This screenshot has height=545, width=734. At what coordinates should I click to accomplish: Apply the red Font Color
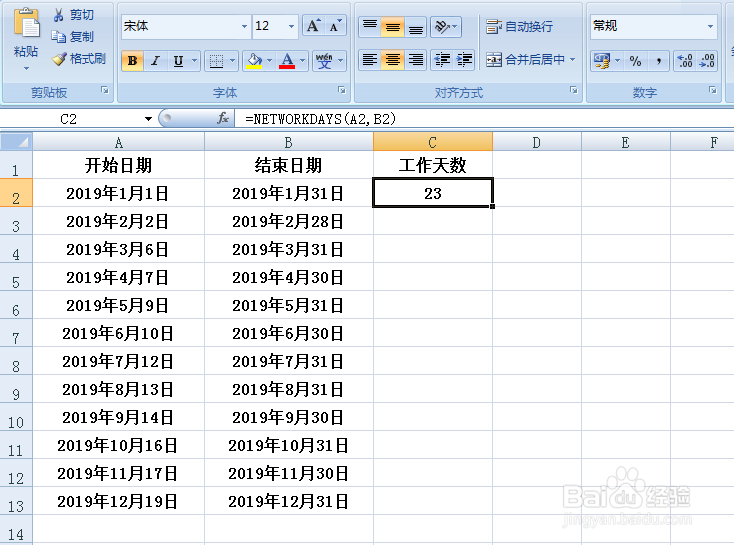(x=287, y=61)
